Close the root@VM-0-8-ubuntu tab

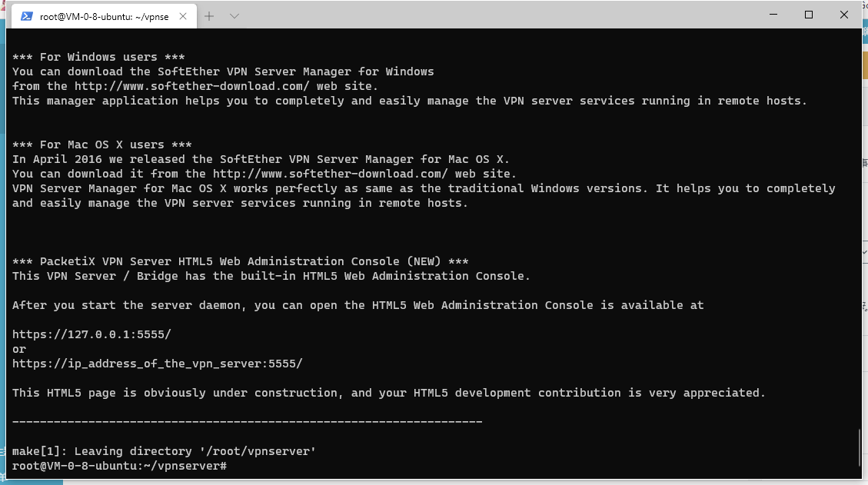tap(183, 16)
